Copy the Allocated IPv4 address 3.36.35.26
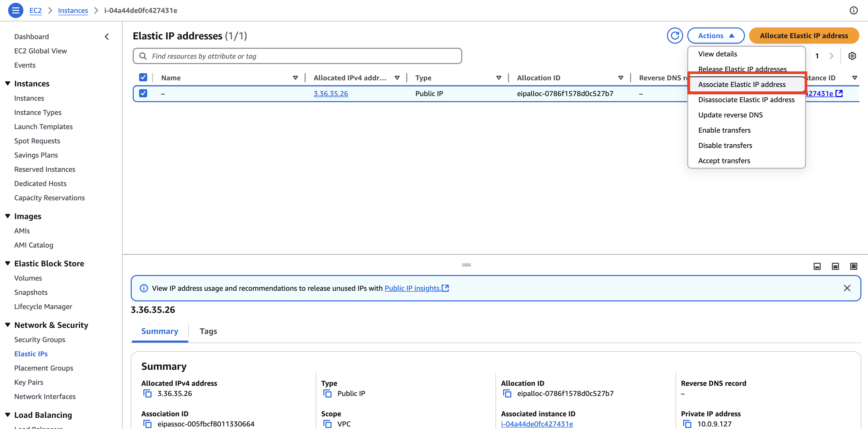The width and height of the screenshot is (868, 429). click(147, 393)
